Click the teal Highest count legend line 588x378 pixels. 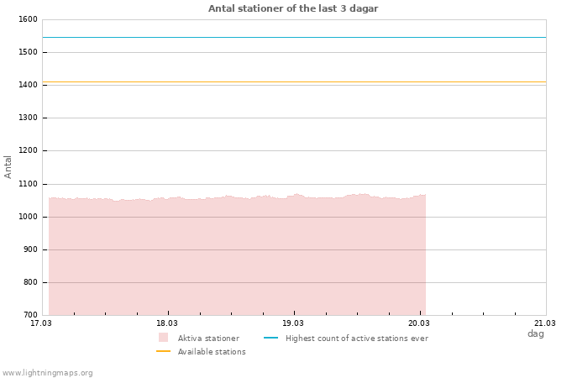270,338
